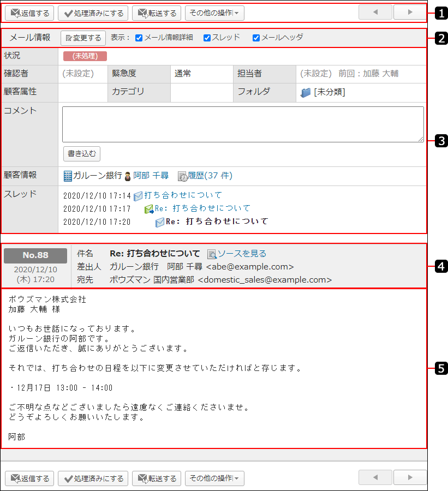Go to next mail with top right arrow
448x491 pixels.
[x=410, y=12]
